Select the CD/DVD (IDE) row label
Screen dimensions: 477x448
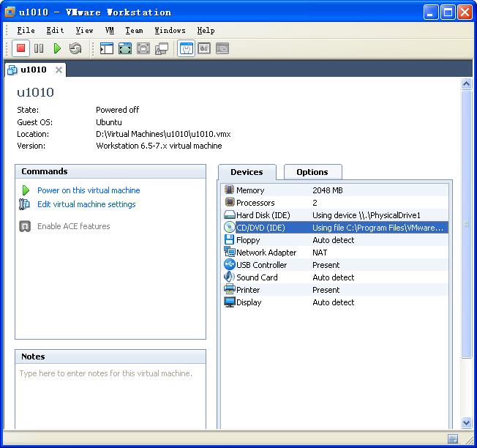pyautogui.click(x=260, y=228)
